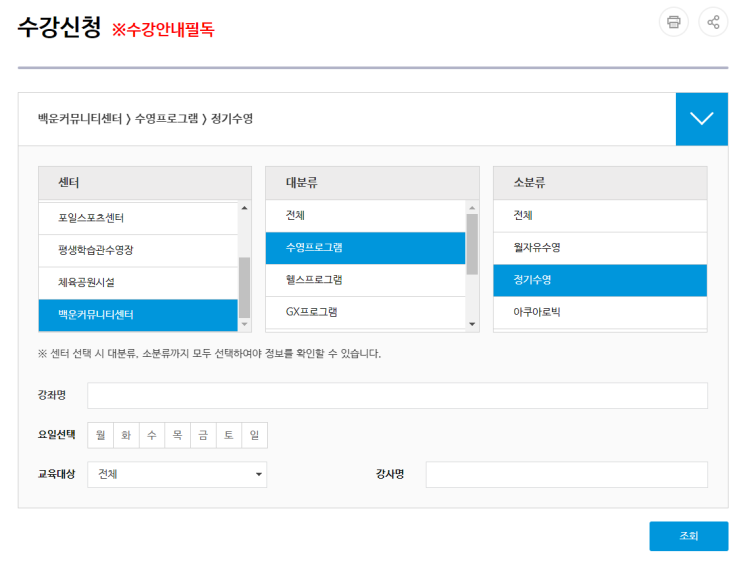The width and height of the screenshot is (743, 561).
Task: Click the 소분류 column header
Action: point(600,183)
